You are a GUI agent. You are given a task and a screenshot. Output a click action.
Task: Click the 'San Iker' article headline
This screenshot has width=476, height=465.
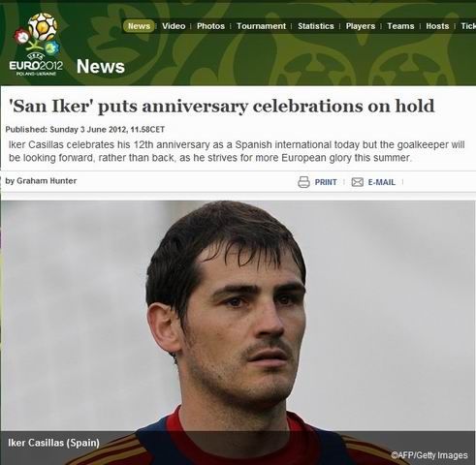222,107
